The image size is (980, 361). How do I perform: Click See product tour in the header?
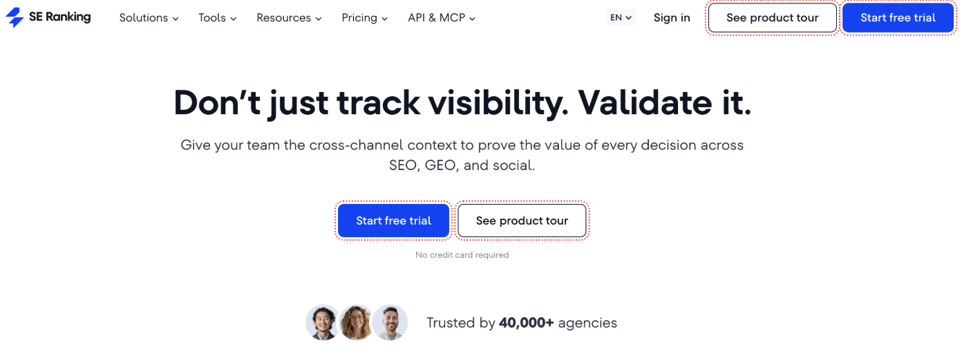tap(772, 18)
